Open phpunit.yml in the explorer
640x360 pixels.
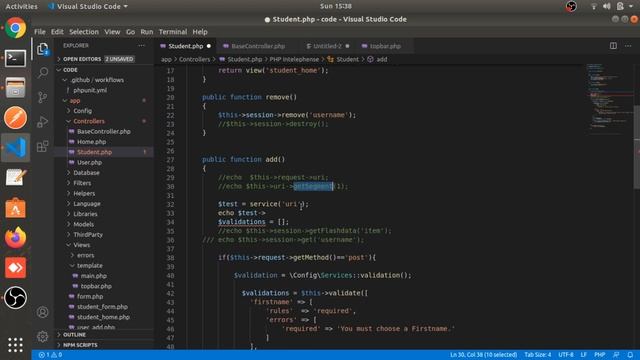pos(90,90)
